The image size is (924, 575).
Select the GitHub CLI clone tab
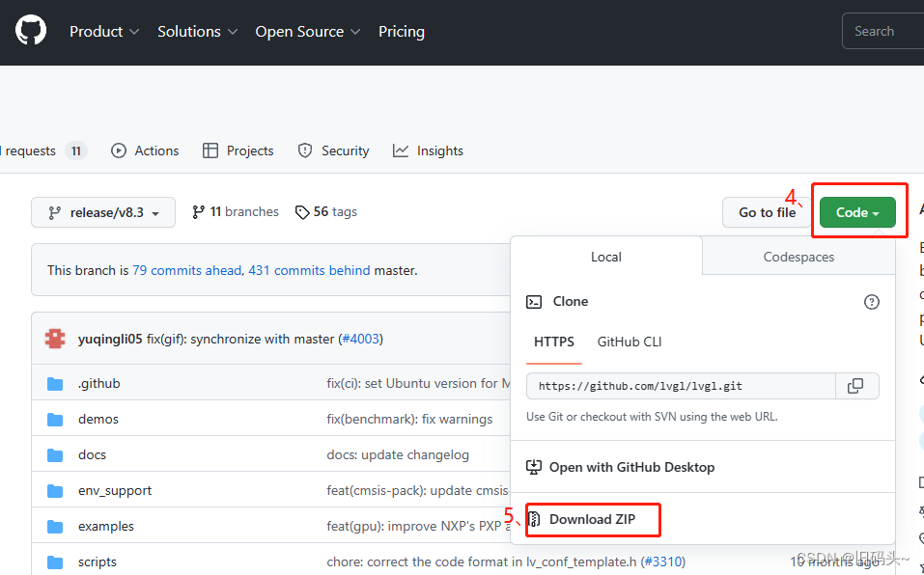coord(630,342)
